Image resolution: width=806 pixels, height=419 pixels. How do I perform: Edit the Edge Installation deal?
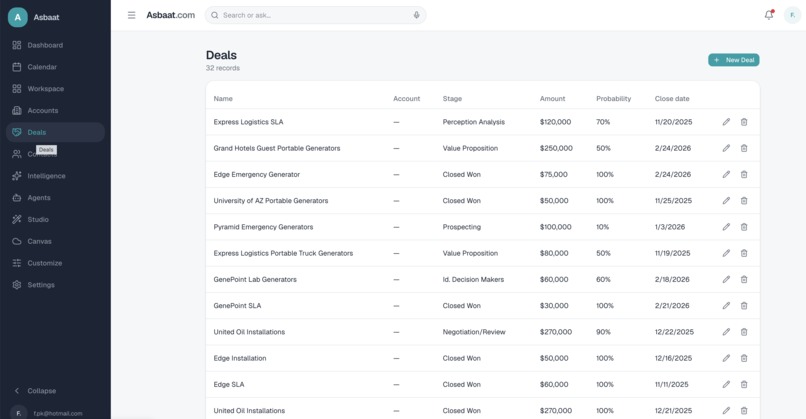point(726,358)
